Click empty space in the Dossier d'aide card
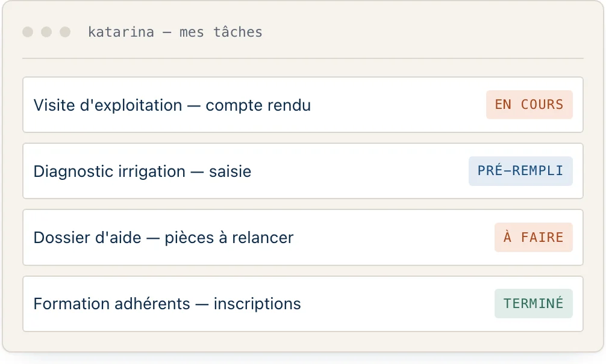606x364 pixels. [x=394, y=238]
